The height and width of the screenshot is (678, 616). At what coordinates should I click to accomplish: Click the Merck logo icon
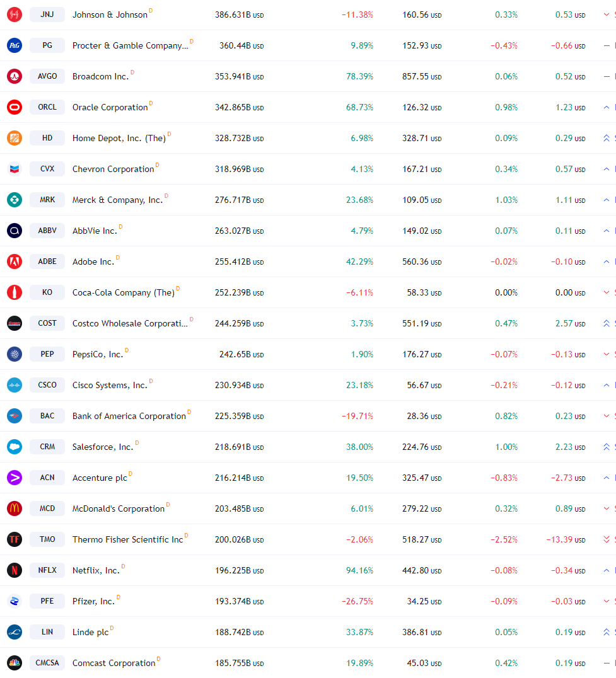tap(15, 200)
